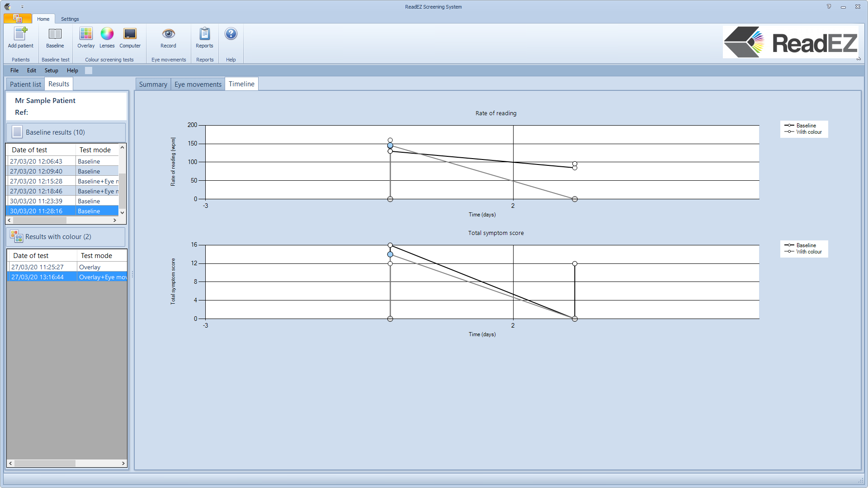
Task: Expand the quick access toolbar dropdown arrow
Action: [22, 7]
